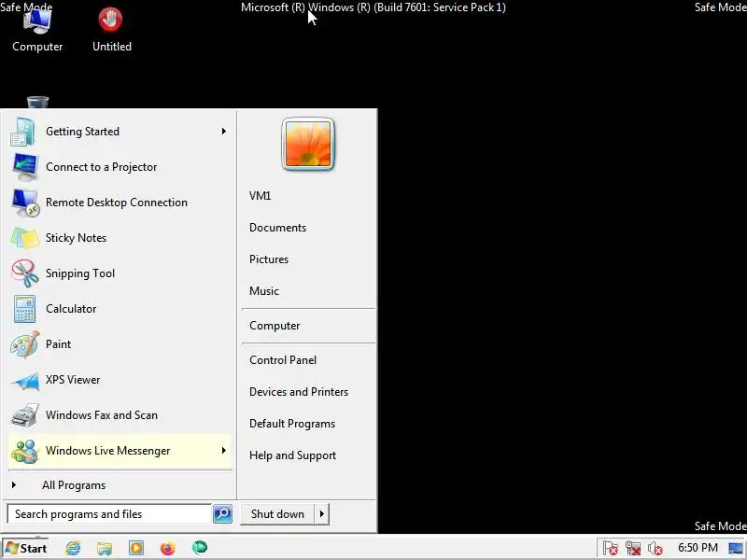This screenshot has width=747, height=560.
Task: Click the Paint label
Action: [x=58, y=344]
